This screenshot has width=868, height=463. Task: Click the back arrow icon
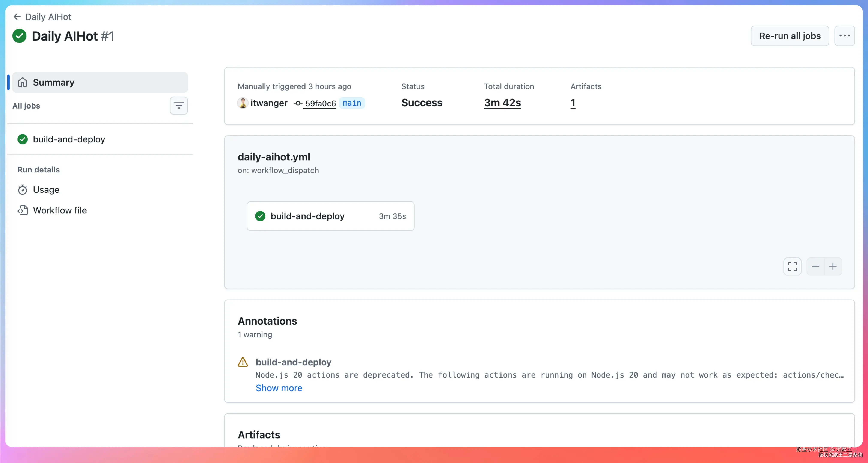pos(17,17)
